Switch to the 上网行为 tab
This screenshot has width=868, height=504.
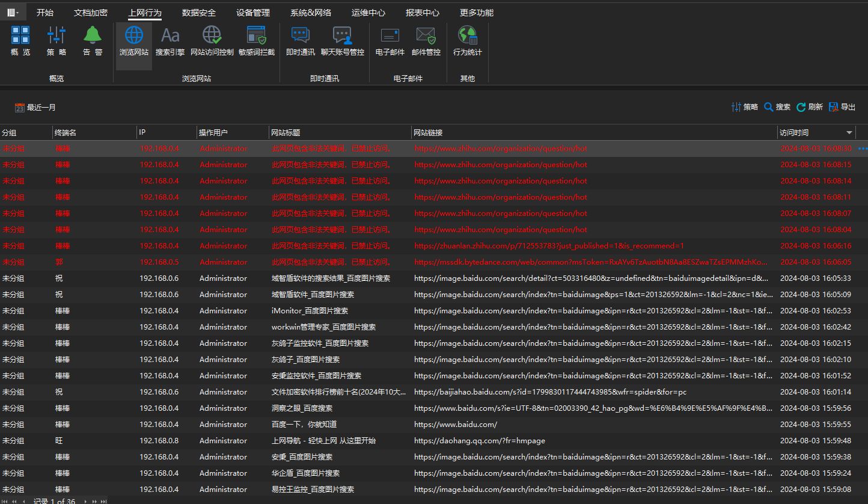coord(145,13)
